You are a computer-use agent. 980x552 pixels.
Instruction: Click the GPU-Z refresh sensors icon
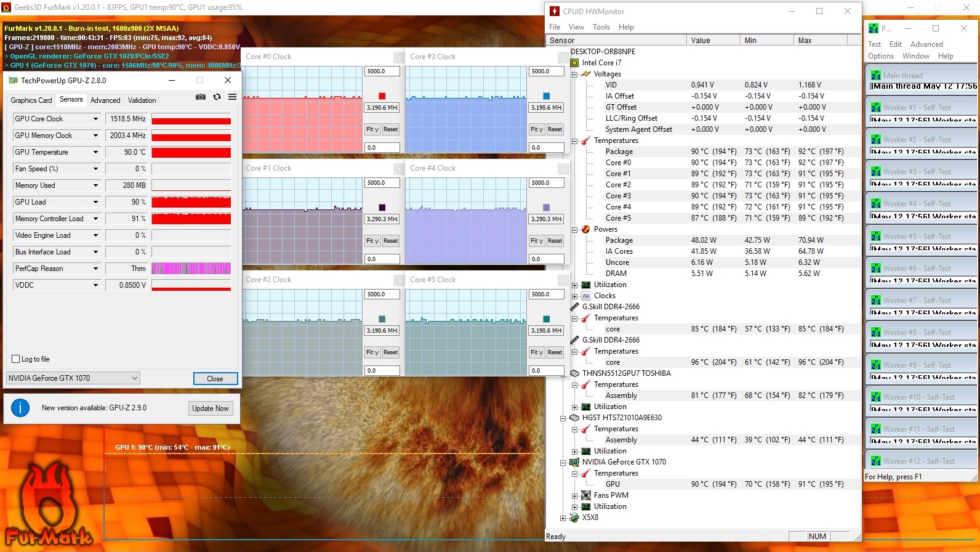click(217, 97)
